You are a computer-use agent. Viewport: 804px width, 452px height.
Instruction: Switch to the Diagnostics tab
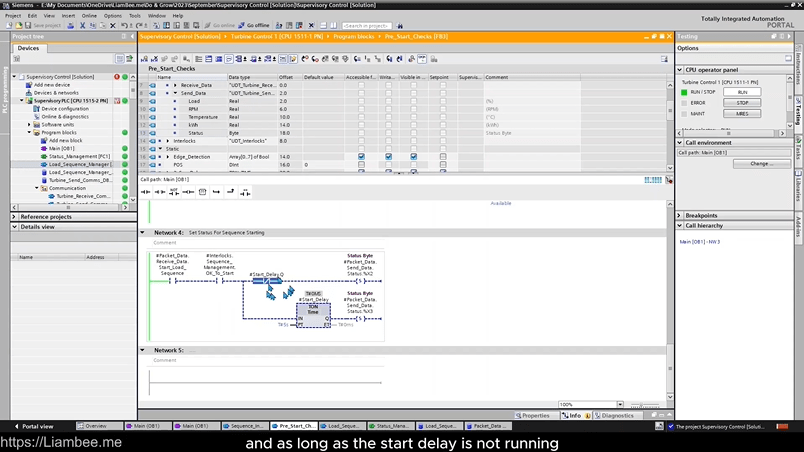[x=617, y=415]
